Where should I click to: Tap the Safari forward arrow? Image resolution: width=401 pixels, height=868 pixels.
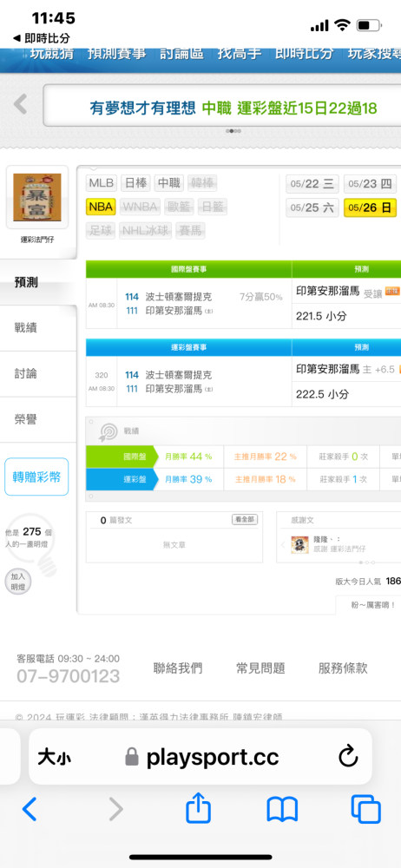click(115, 809)
